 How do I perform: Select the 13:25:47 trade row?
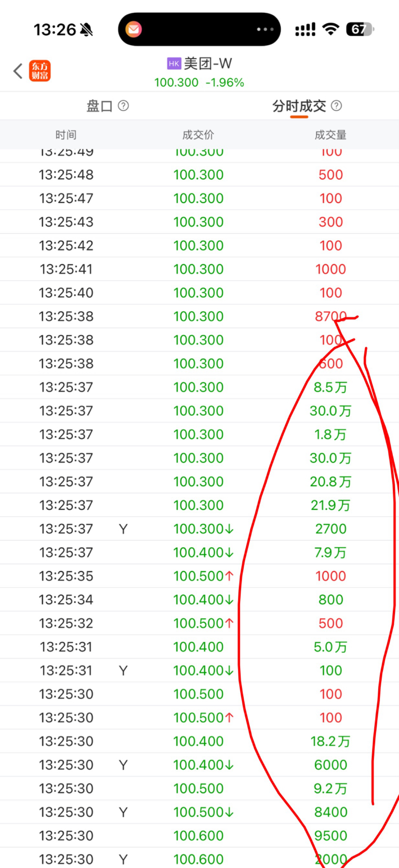tap(199, 199)
